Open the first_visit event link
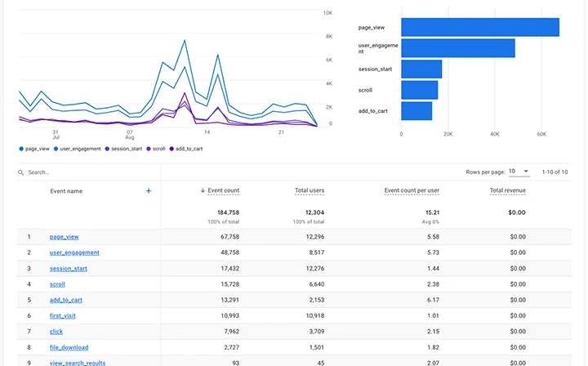 click(63, 315)
